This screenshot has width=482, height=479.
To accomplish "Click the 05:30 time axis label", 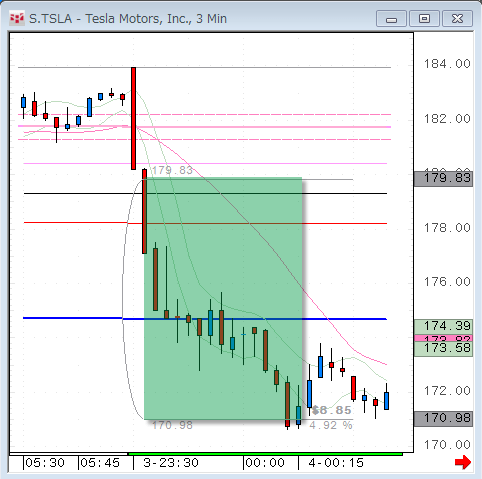I will coord(45,463).
